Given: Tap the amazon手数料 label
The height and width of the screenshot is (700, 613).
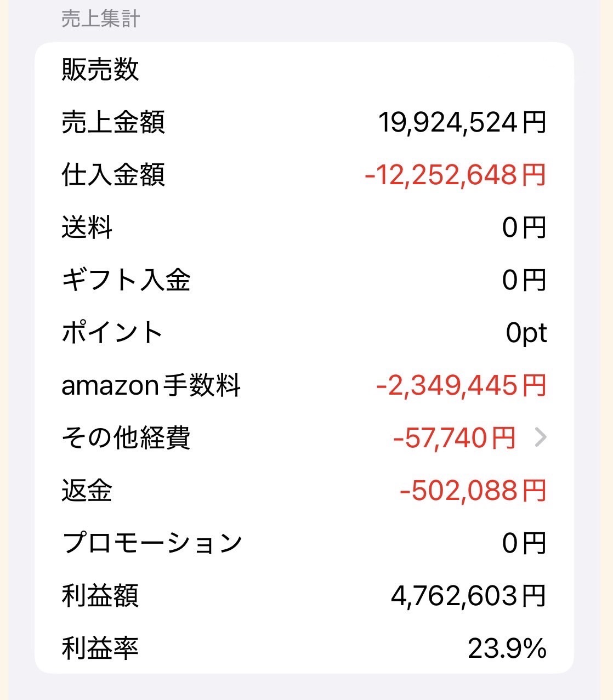Looking at the screenshot, I should (x=151, y=385).
